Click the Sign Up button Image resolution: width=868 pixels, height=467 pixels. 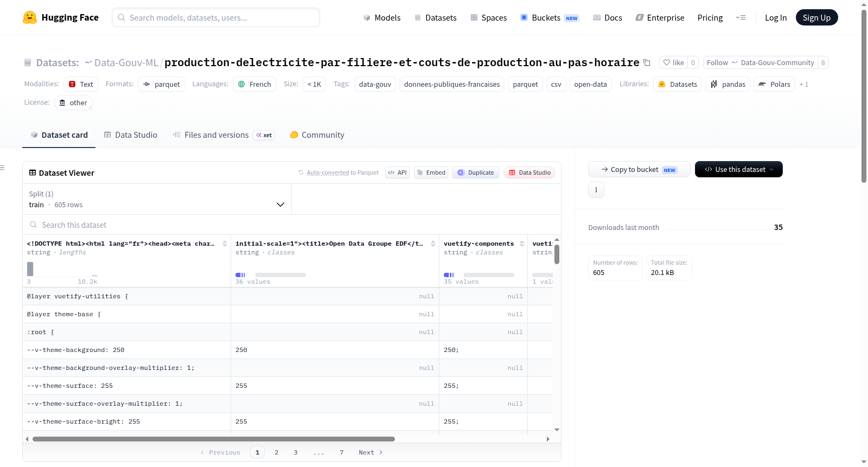[816, 17]
